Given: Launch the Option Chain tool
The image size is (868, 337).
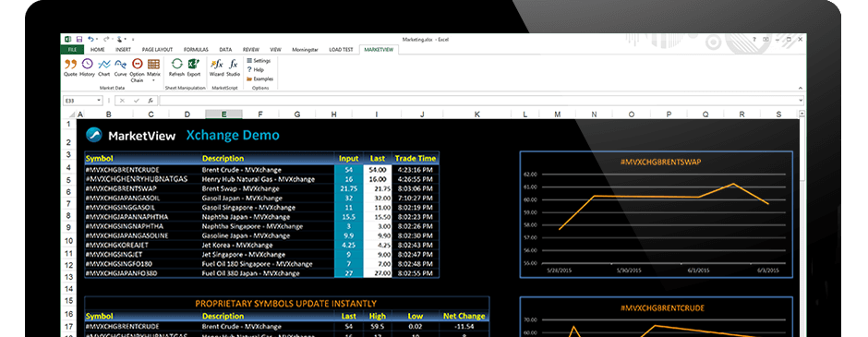Looking at the screenshot, I should tap(137, 70).
